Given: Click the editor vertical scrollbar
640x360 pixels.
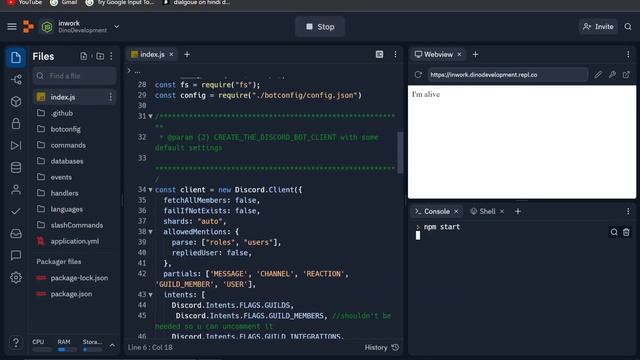Looking at the screenshot, I should click(400, 152).
